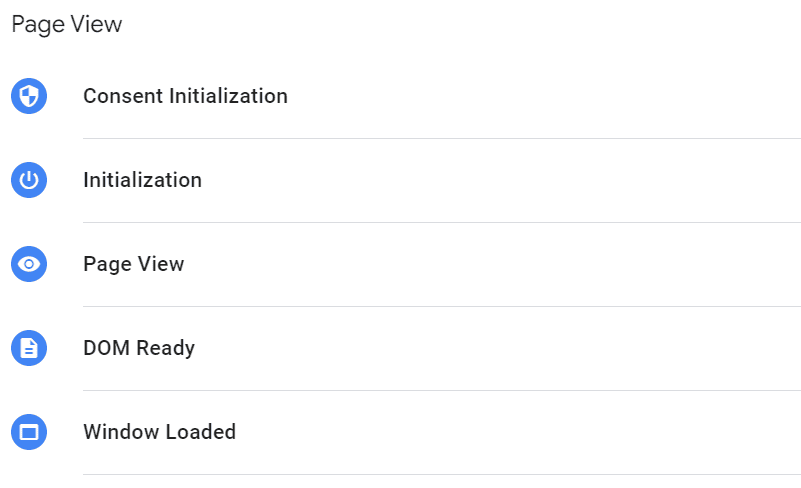The height and width of the screenshot is (488, 801).
Task: Choose the Window Loaded trigger label
Action: (159, 432)
